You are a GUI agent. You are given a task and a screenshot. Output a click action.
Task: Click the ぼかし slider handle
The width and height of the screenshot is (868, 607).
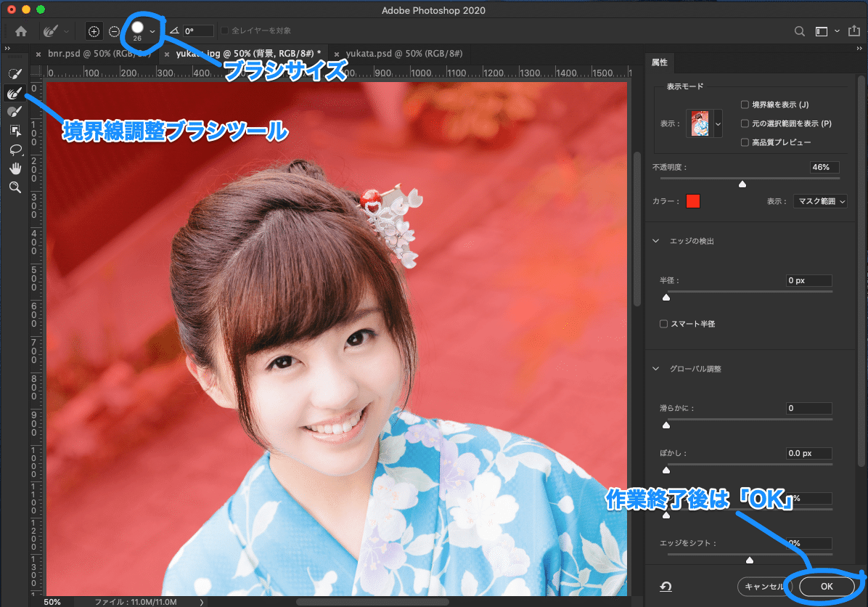click(666, 470)
